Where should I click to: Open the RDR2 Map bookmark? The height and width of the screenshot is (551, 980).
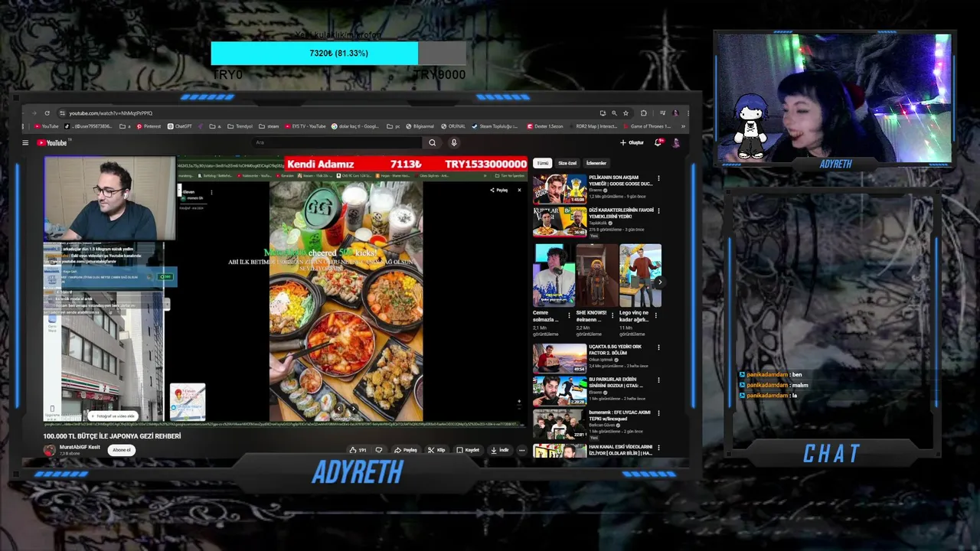(593, 126)
